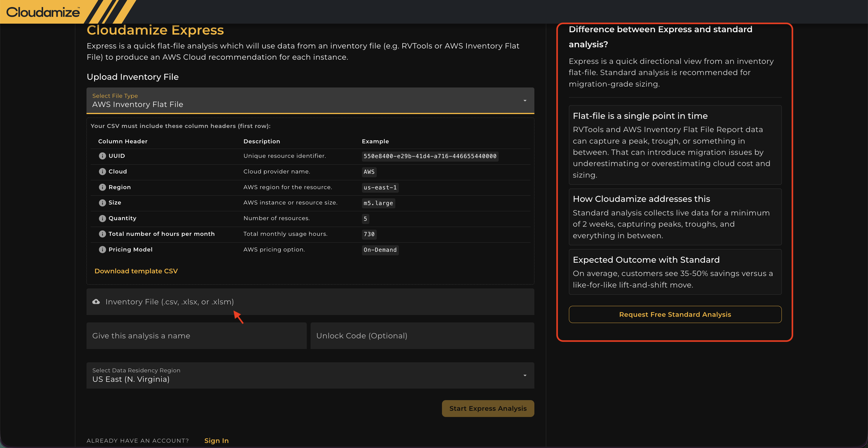868x448 pixels.
Task: Select the UUID example value
Action: coord(430,156)
